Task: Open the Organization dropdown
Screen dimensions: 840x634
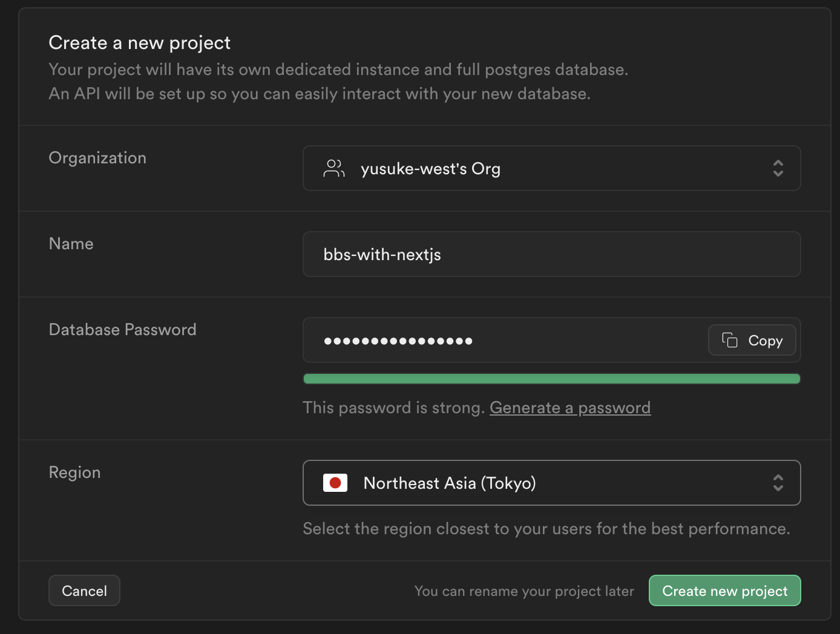Action: (551, 168)
